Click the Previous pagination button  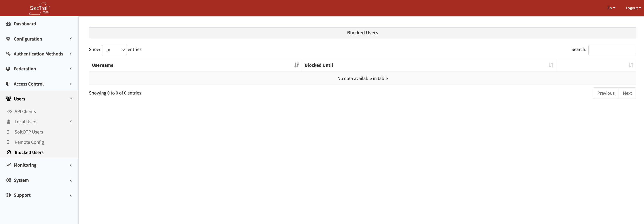pyautogui.click(x=606, y=93)
